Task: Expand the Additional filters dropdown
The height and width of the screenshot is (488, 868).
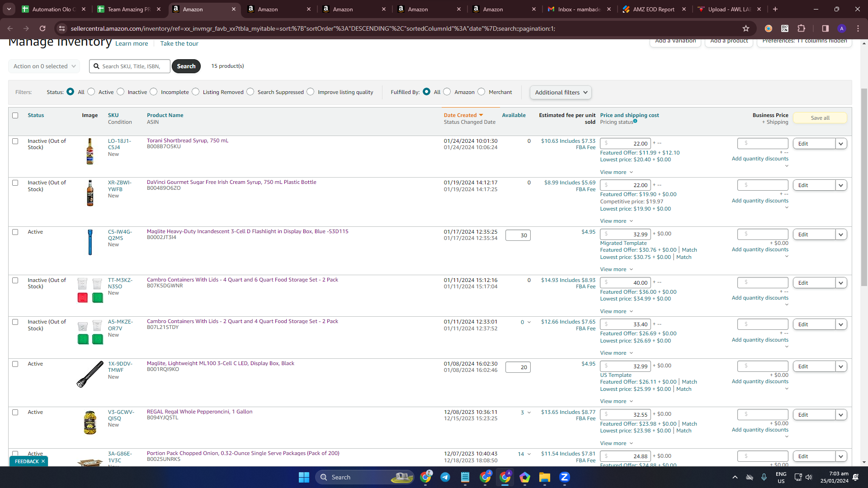Action: [561, 92]
